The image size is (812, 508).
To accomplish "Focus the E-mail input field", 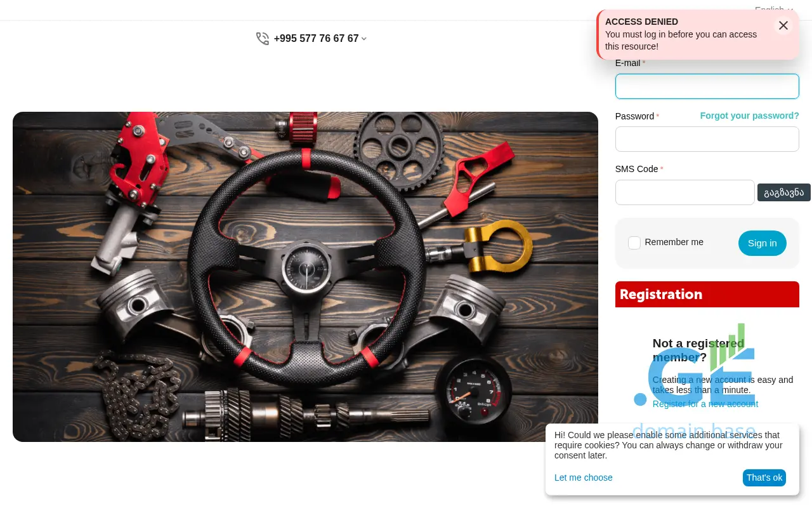I will coord(707,86).
